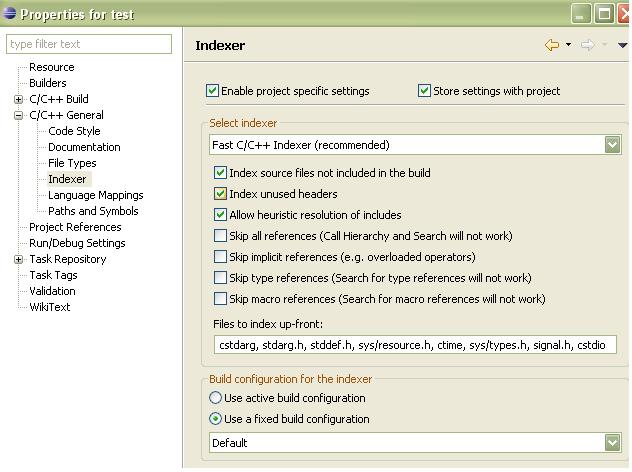Uncheck Enable project specific settings
Screen dimensions: 632x472
point(212,91)
